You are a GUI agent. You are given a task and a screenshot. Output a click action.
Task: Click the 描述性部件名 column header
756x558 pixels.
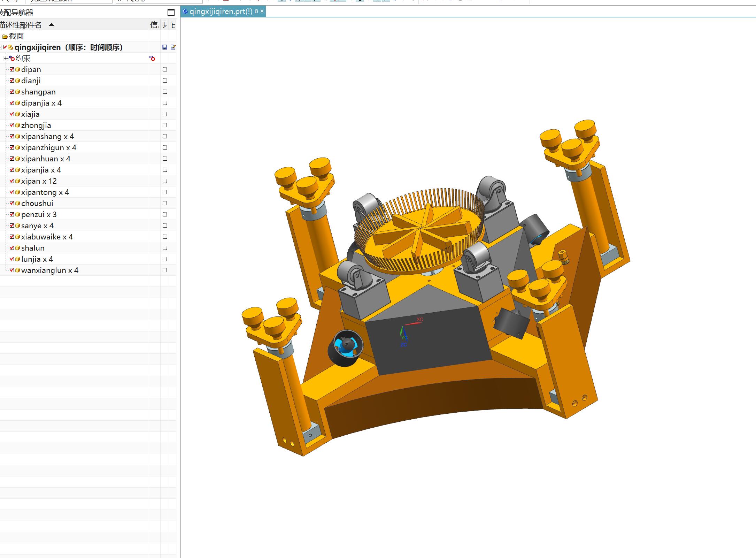[x=74, y=25]
